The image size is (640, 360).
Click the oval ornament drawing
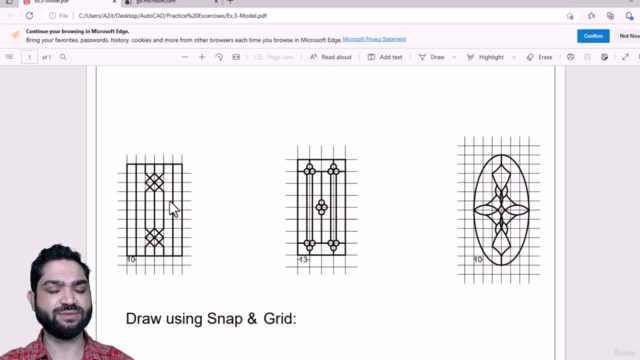point(501,210)
